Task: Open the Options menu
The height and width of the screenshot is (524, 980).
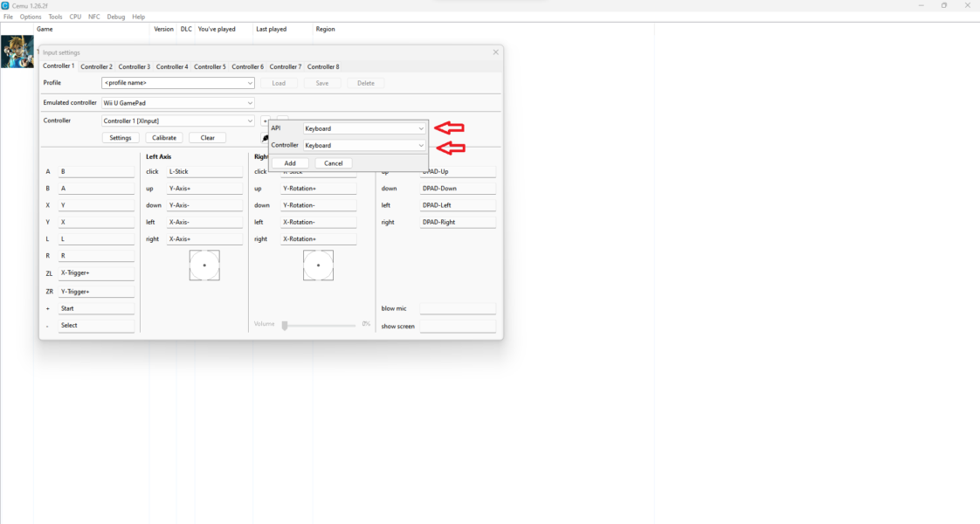Action: (30, 17)
